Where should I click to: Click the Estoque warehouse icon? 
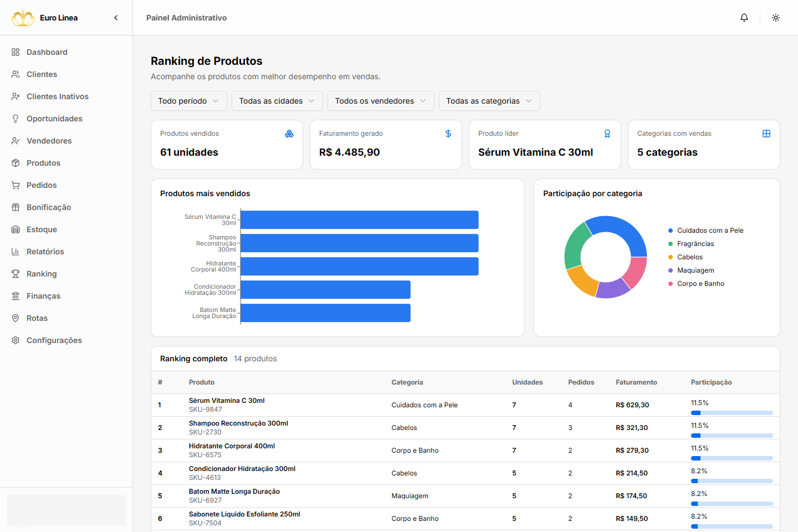[16, 229]
